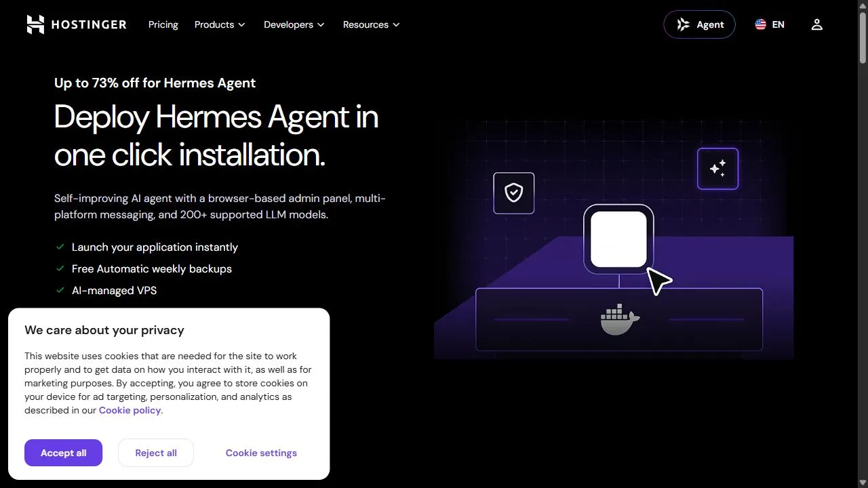Expand the Developers menu
The image size is (868, 488).
294,24
